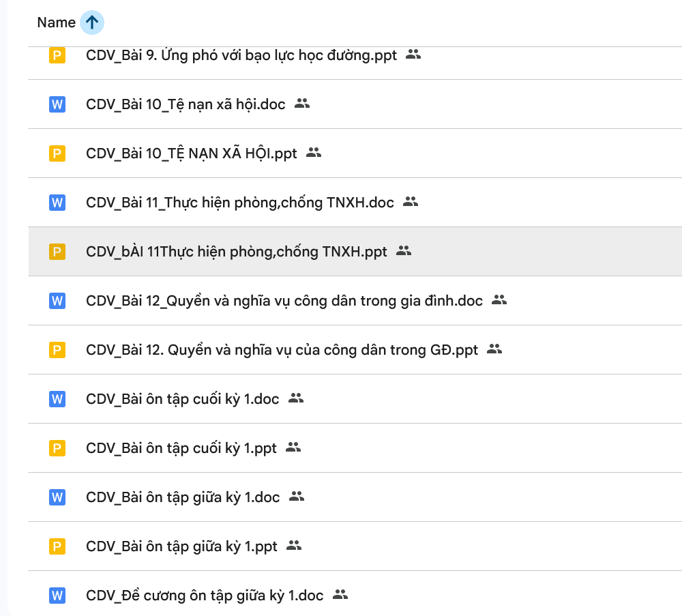Viewport: 682px width, 616px height.
Task: Select CDV_Bài ôn tập giữa kỳ 1.doc file name
Action: [x=183, y=497]
